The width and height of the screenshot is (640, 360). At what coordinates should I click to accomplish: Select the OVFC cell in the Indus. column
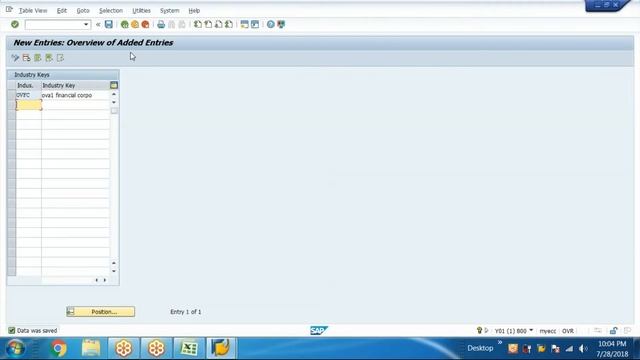[x=28, y=95]
